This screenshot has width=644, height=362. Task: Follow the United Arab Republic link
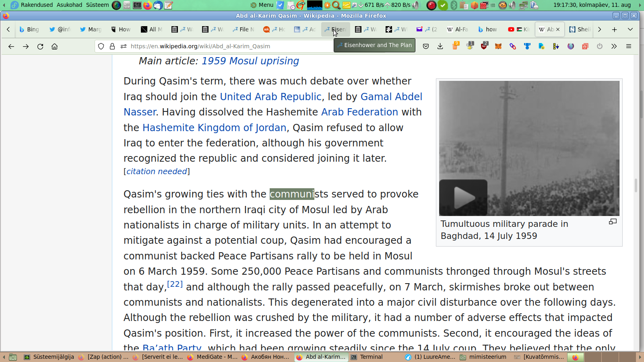[270, 97]
